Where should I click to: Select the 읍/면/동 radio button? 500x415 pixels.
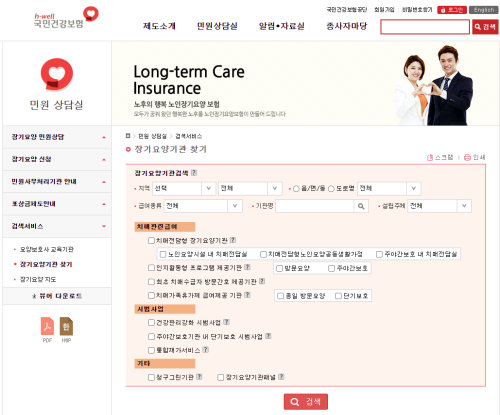(296, 189)
